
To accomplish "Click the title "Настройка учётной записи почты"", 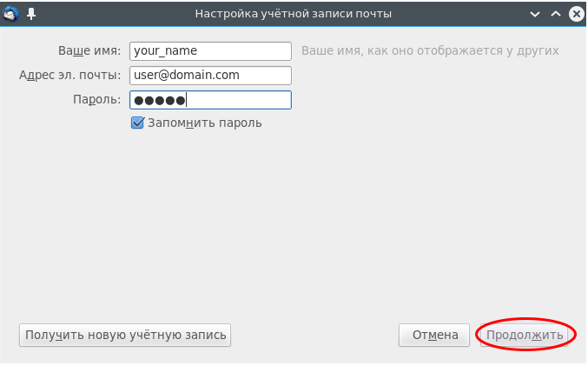I will (293, 14).
